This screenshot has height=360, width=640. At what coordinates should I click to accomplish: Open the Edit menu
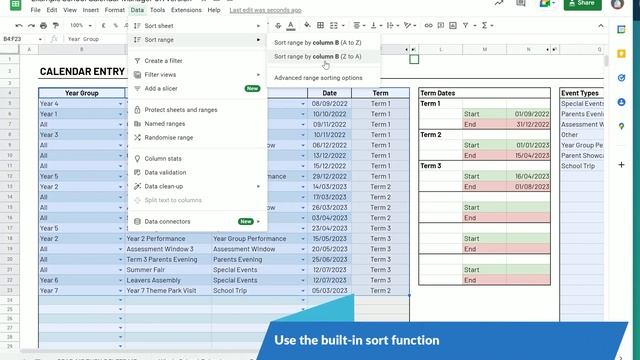[52, 10]
